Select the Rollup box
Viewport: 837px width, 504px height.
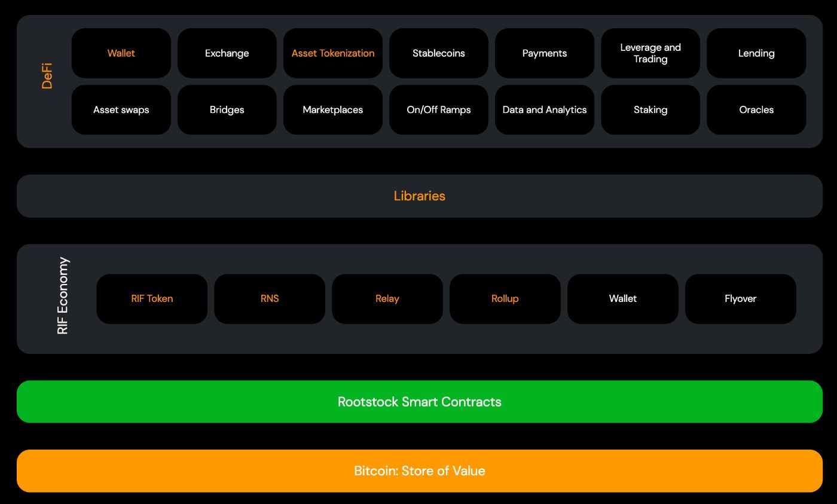tap(505, 299)
